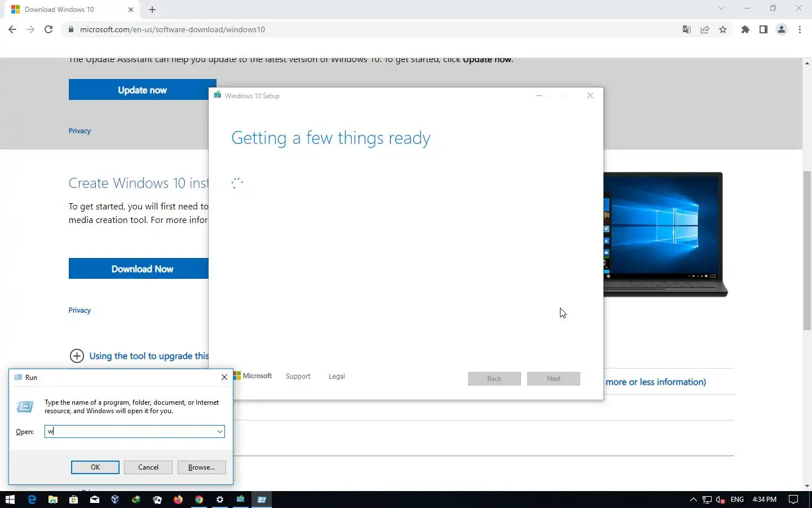Expand Using the tool to upgrade section

pos(139,356)
